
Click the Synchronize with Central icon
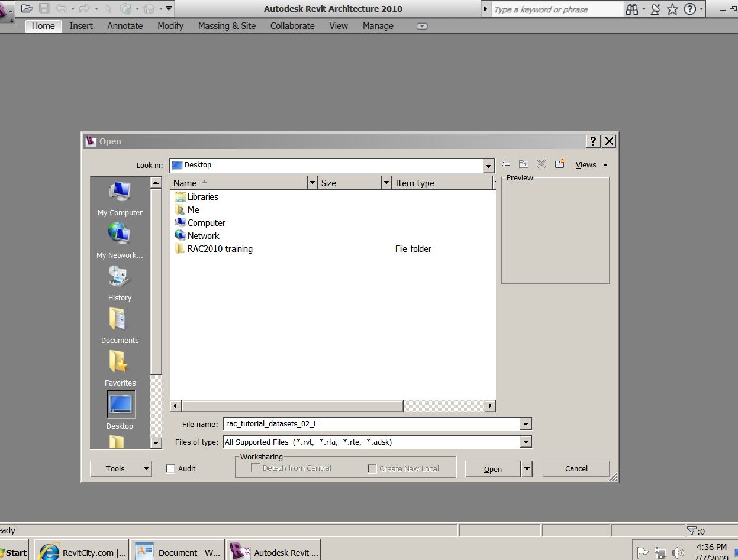[x=125, y=8]
